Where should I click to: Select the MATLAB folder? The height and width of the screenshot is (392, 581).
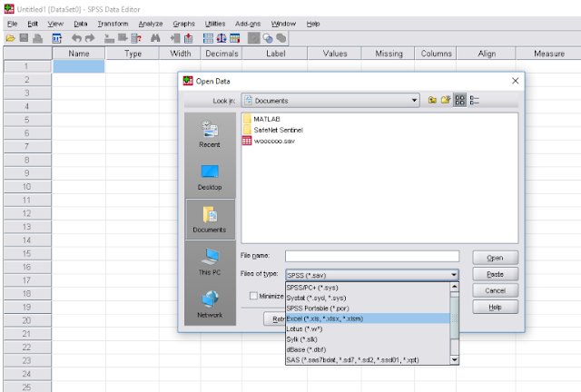261,119
